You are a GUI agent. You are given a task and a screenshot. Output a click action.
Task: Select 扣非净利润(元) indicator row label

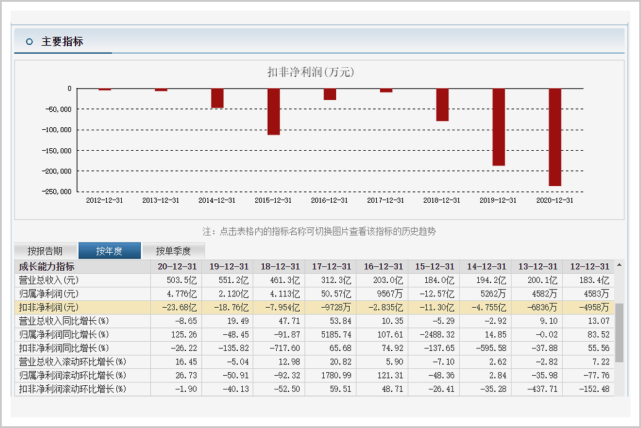[x=49, y=307]
